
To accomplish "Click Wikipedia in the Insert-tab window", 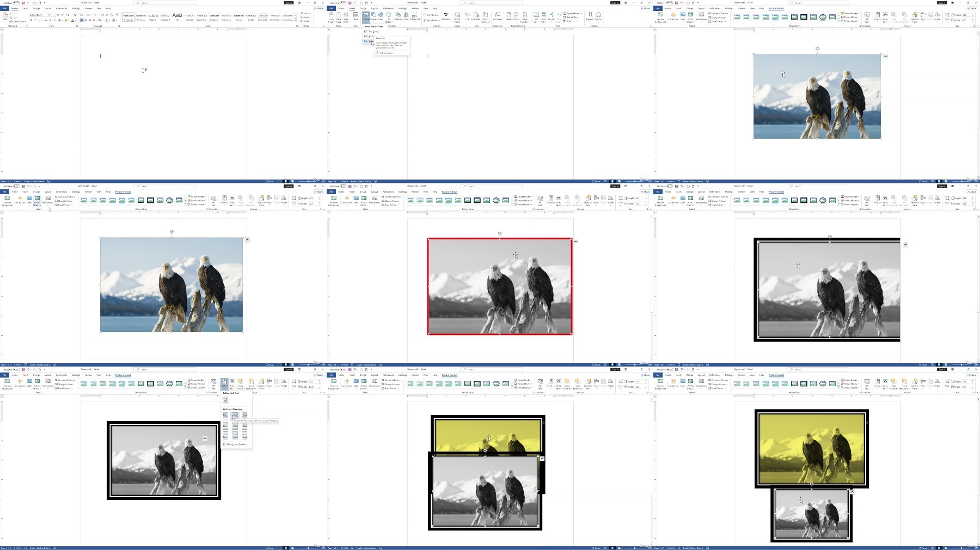I will [x=446, y=16].
